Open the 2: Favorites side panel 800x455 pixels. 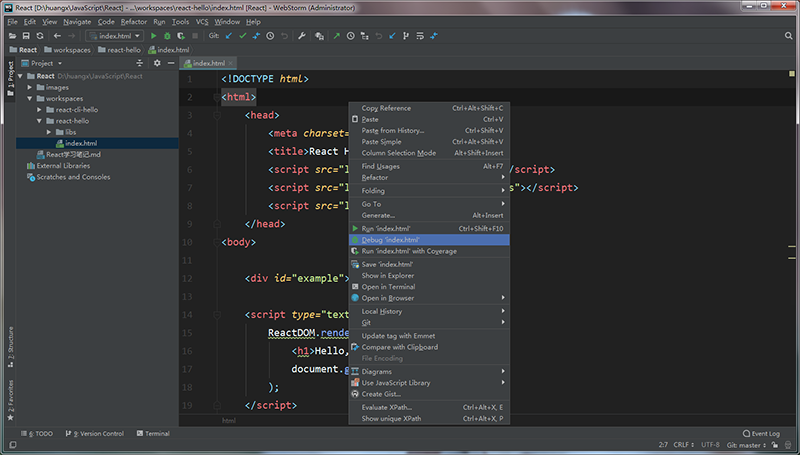pyautogui.click(x=11, y=400)
